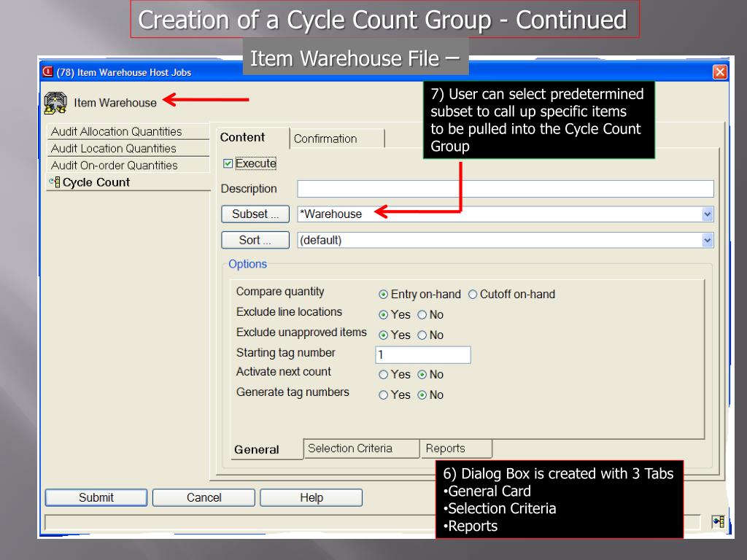Click the Item Warehouse header icon
The image size is (747, 560).
[x=55, y=102]
